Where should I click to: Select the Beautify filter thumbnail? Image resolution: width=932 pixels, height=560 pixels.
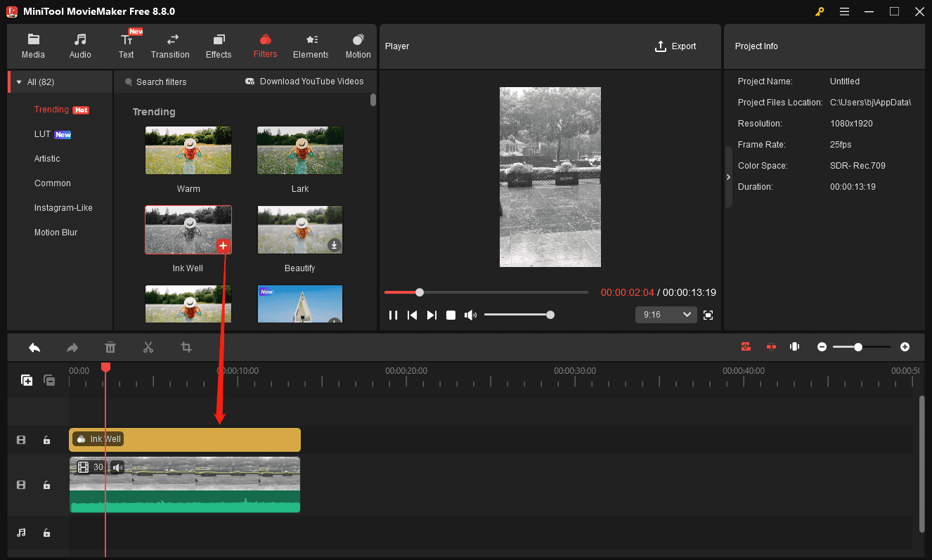coord(300,230)
